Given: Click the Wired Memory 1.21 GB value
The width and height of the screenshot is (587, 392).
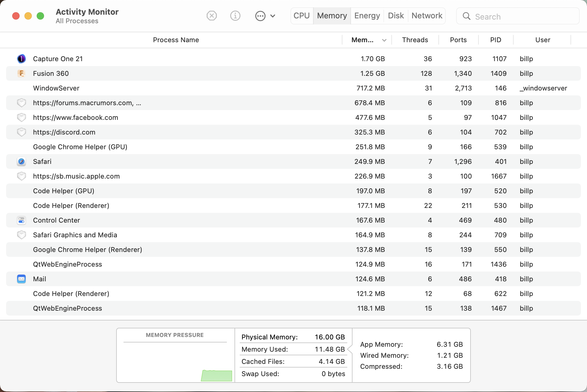Looking at the screenshot, I should coord(450,355).
